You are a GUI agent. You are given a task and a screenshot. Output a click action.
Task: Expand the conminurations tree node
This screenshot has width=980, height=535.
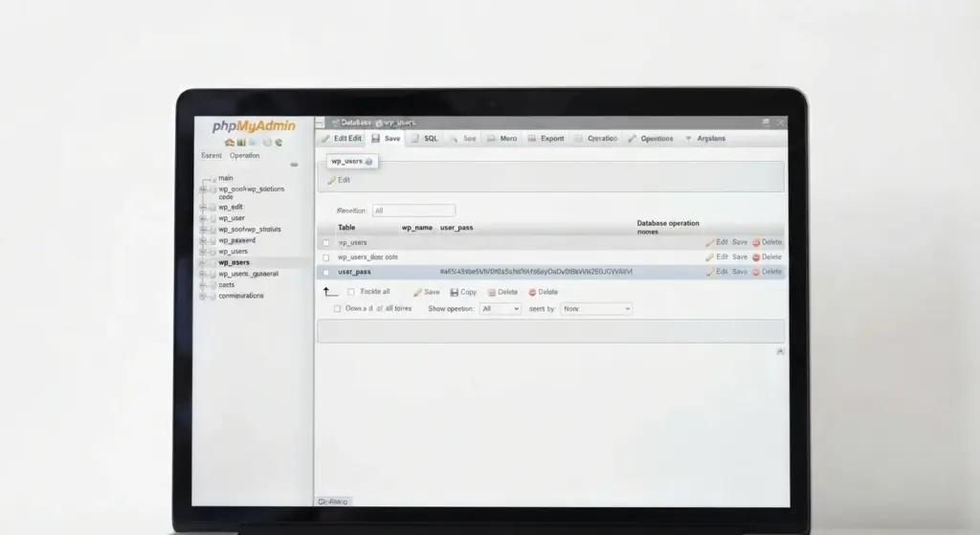click(x=203, y=296)
